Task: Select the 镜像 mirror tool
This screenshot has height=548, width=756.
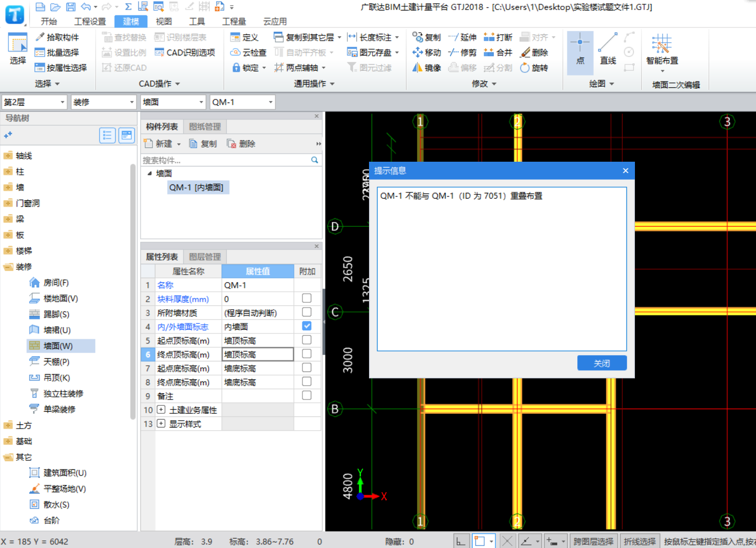Action: pyautogui.click(x=427, y=68)
